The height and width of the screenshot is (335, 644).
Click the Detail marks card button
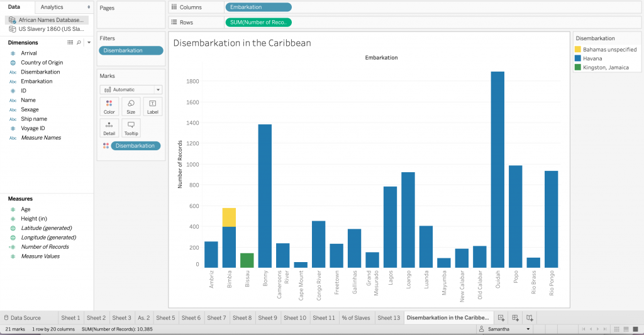[x=109, y=128]
